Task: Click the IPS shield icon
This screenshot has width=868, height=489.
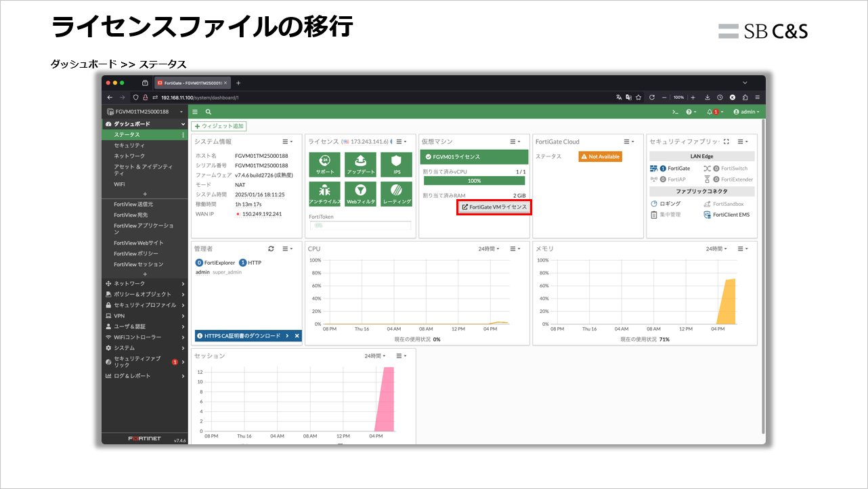Action: tap(396, 164)
